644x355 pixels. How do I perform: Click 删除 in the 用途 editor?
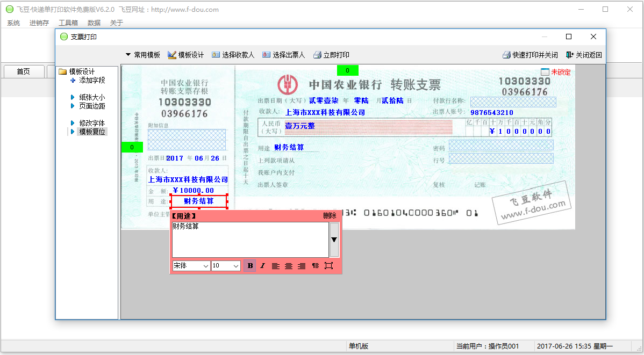[330, 215]
